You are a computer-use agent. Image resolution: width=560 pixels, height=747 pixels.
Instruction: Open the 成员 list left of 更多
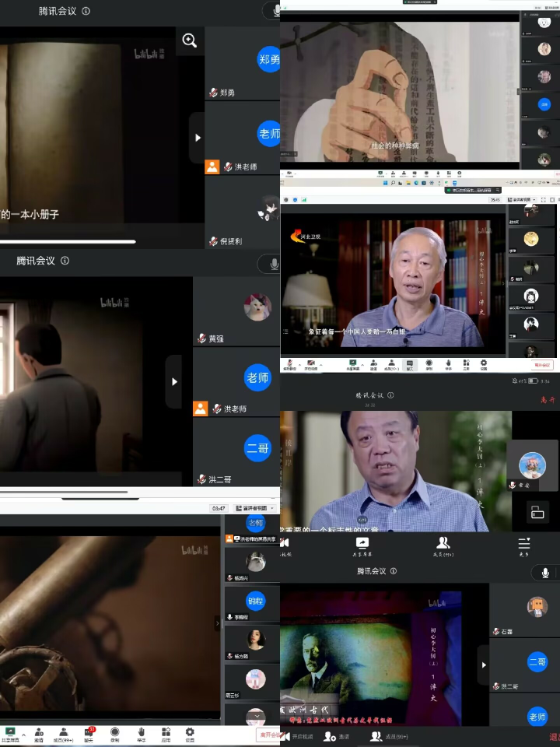(443, 546)
